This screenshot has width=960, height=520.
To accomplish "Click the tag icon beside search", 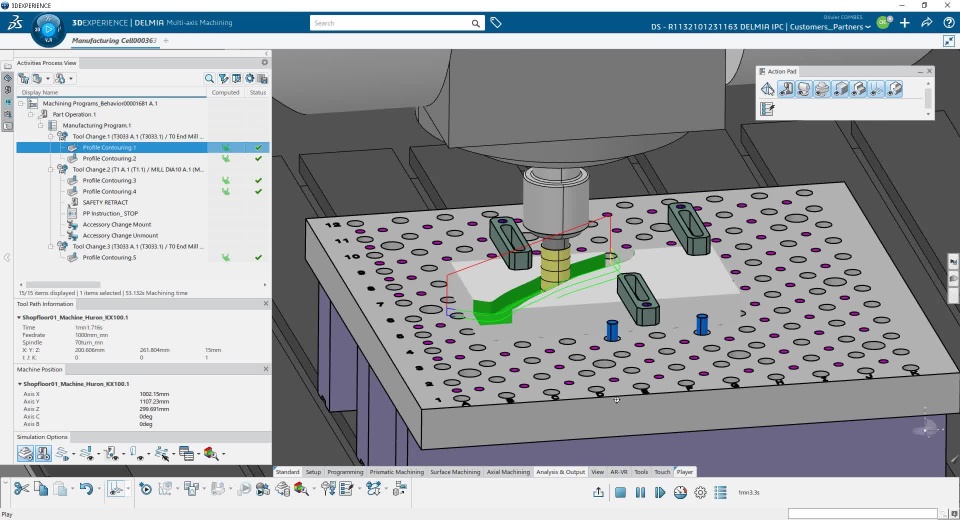I will coord(496,23).
